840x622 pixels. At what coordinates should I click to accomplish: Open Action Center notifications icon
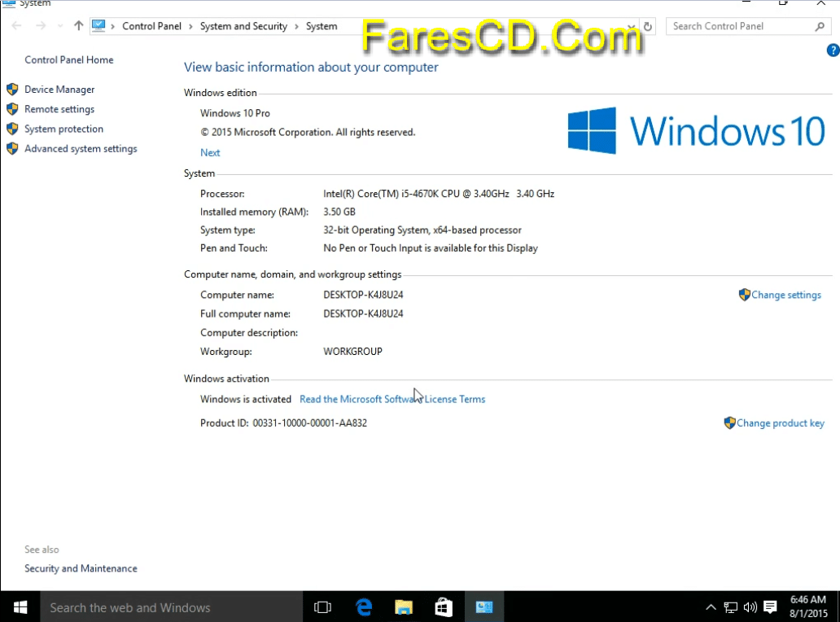click(x=770, y=607)
